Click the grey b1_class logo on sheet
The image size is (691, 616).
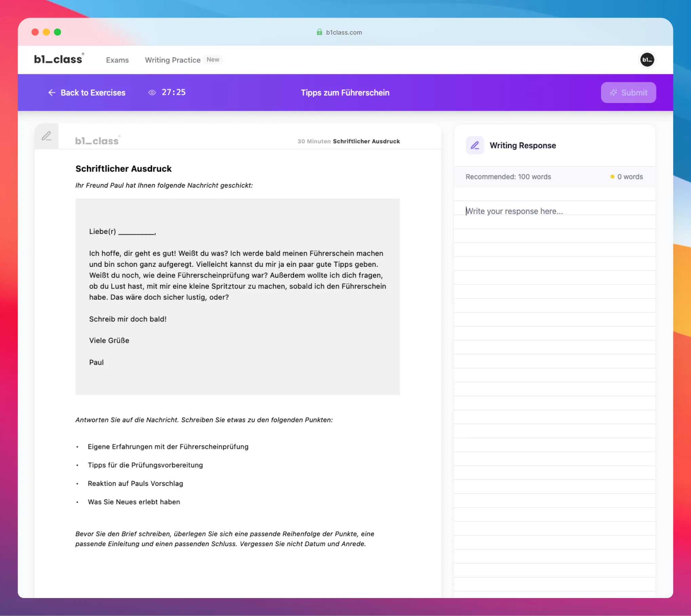(97, 141)
